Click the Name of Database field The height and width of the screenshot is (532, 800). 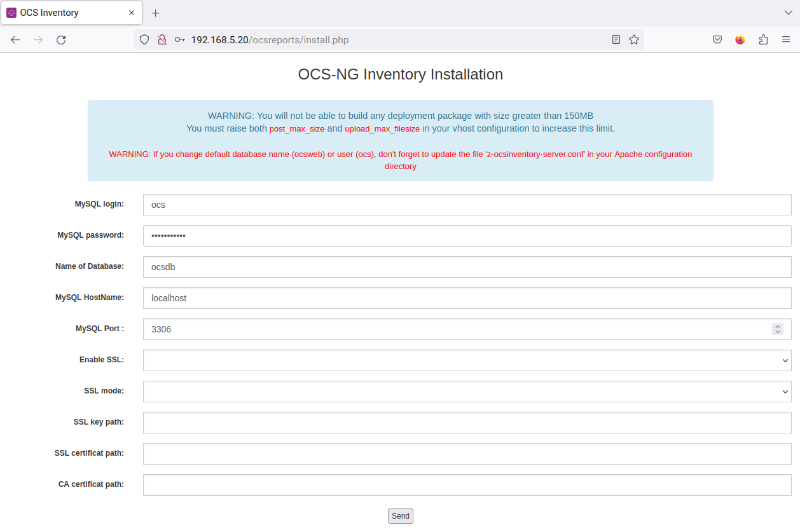467,267
